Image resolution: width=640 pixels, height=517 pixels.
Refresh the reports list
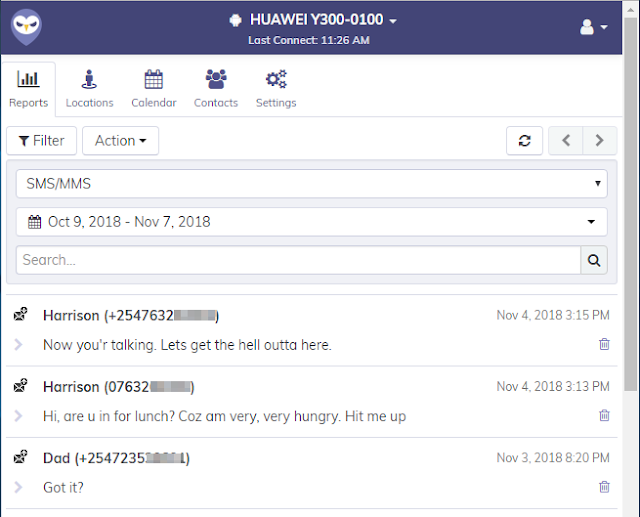click(524, 141)
